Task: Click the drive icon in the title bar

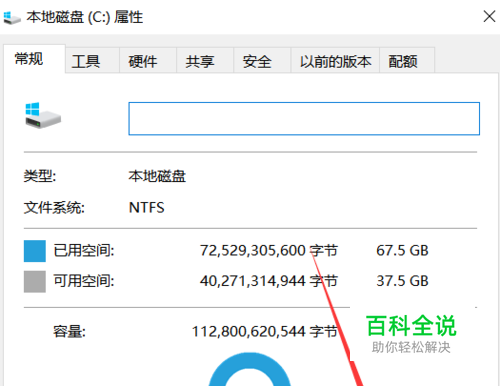Action: tap(12, 17)
